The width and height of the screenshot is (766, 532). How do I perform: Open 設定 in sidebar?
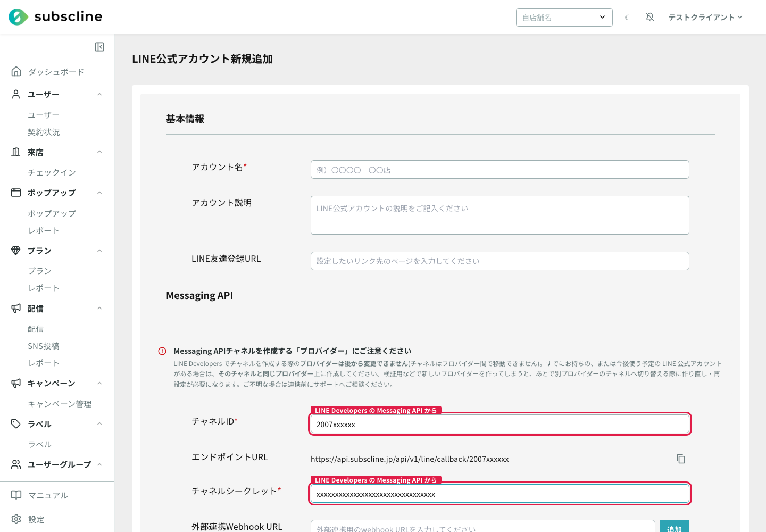click(x=36, y=519)
